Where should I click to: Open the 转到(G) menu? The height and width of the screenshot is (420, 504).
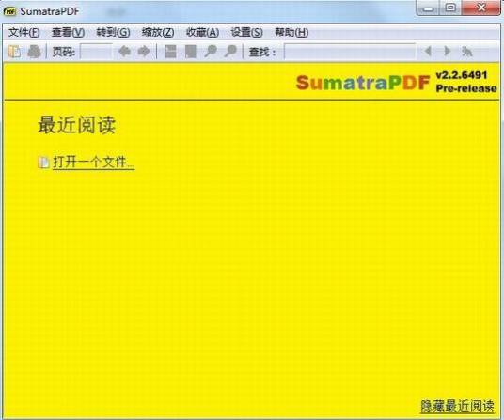113,32
